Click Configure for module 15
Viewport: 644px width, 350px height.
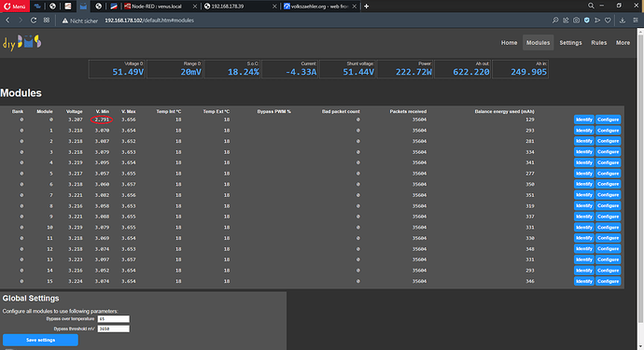608,281
